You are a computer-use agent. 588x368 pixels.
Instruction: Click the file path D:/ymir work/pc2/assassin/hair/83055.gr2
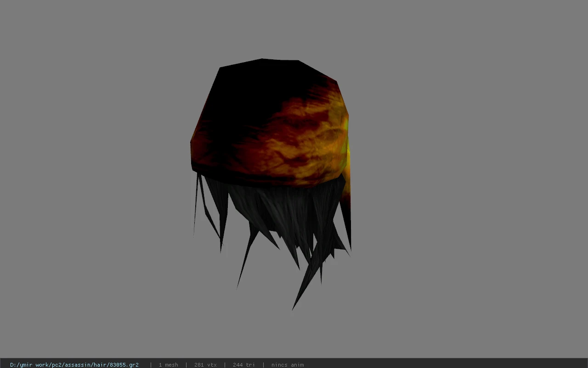coord(74,365)
